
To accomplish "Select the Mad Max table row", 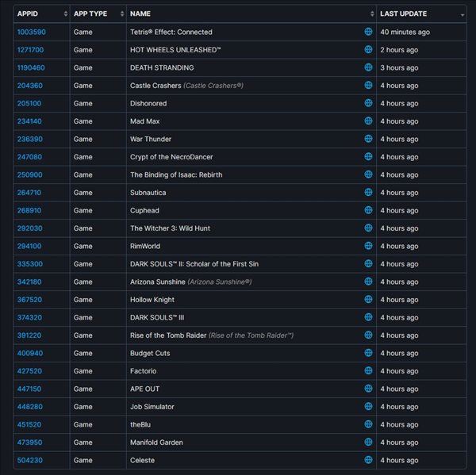I will (x=240, y=121).
